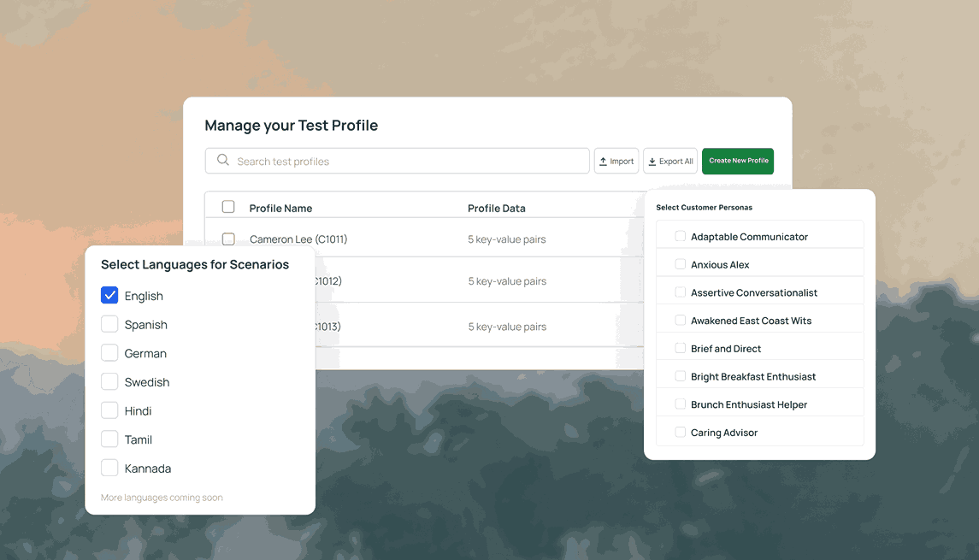Click the More languages coming soon note

pyautogui.click(x=162, y=498)
